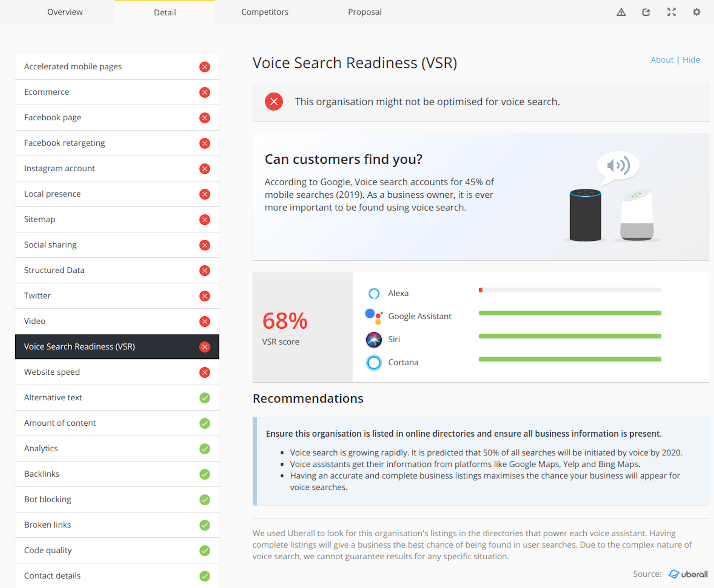Select Structured Data in sidebar

(x=117, y=270)
